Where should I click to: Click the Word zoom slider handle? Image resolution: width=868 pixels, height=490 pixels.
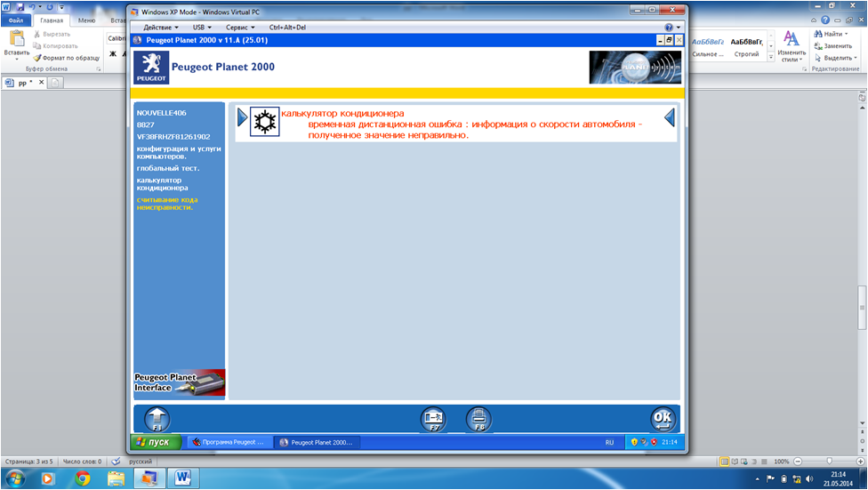click(829, 462)
